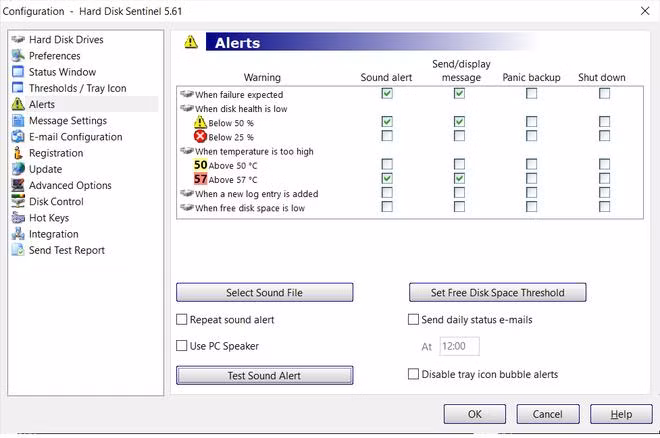Screen dimensions: 660x438
Task: Select the E-mail Configuration icon
Action: [18, 137]
